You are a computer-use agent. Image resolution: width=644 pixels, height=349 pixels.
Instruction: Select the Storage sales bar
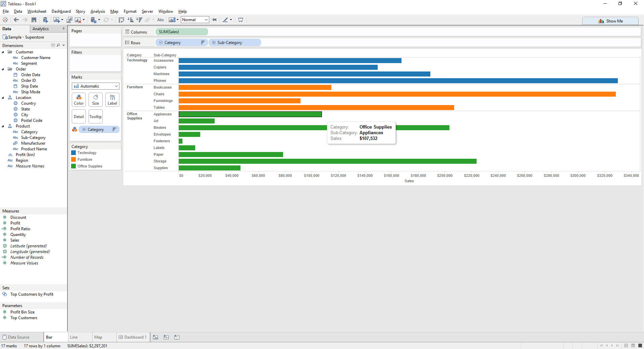(328, 161)
